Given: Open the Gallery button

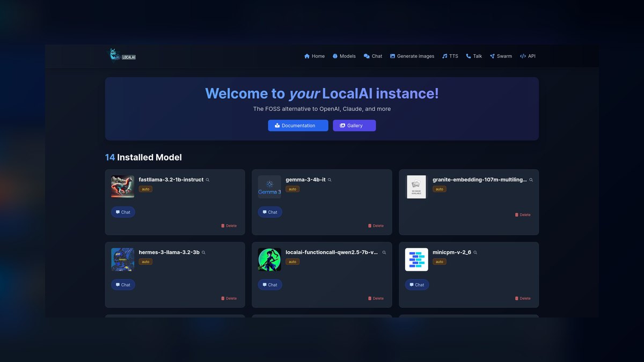Looking at the screenshot, I should pyautogui.click(x=354, y=125).
